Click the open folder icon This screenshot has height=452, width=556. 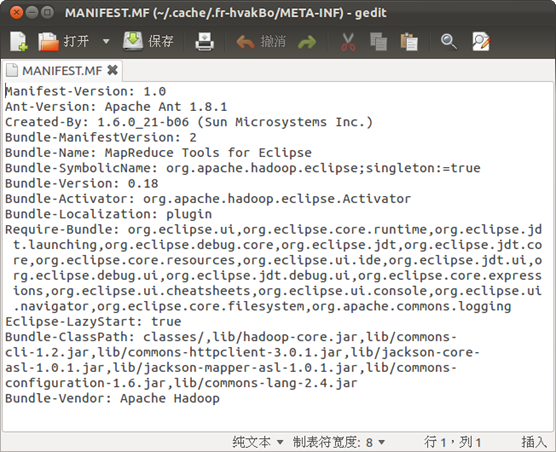[48, 42]
